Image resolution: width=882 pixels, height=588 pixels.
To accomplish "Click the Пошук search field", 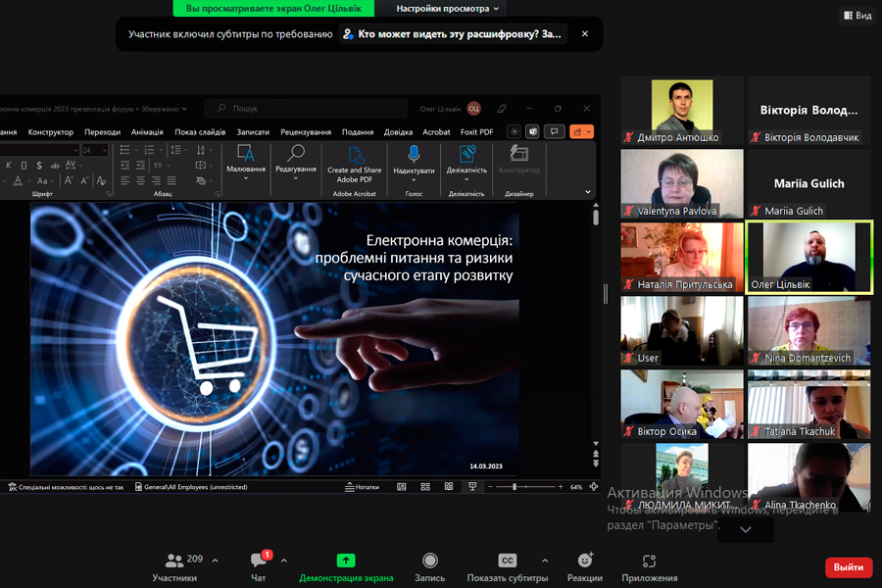I will [304, 109].
